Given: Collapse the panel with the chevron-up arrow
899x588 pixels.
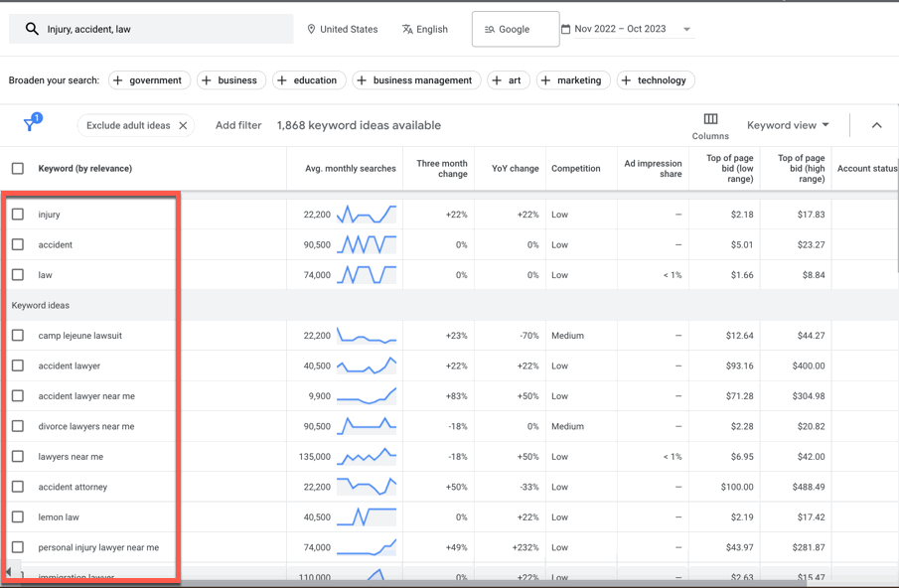Looking at the screenshot, I should pyautogui.click(x=876, y=125).
